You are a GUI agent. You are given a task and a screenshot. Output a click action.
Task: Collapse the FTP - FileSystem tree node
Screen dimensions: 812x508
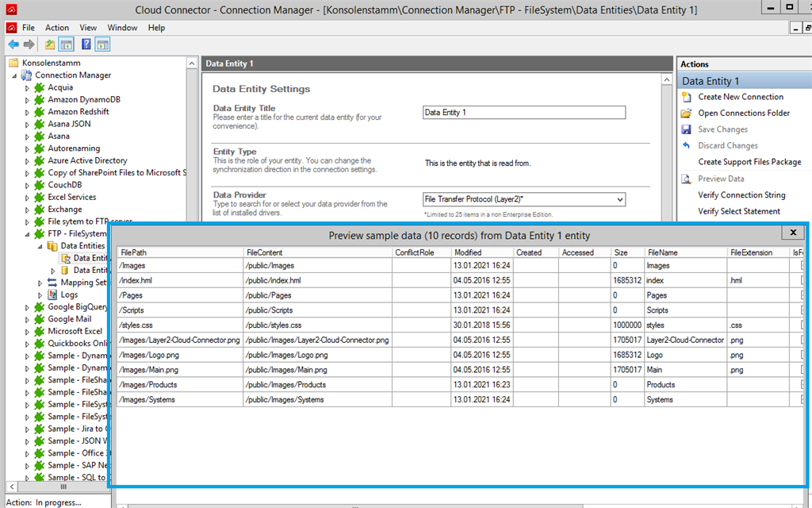27,234
